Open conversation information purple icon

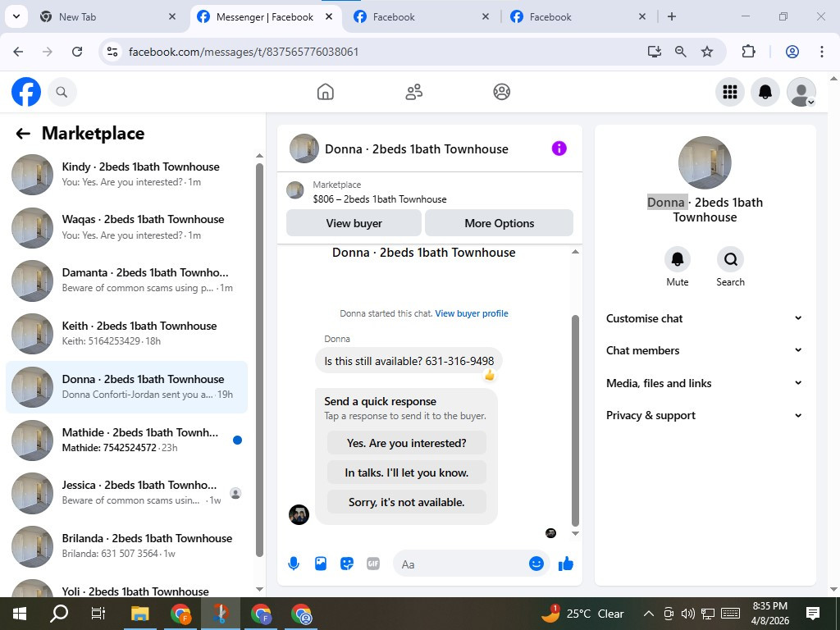559,148
